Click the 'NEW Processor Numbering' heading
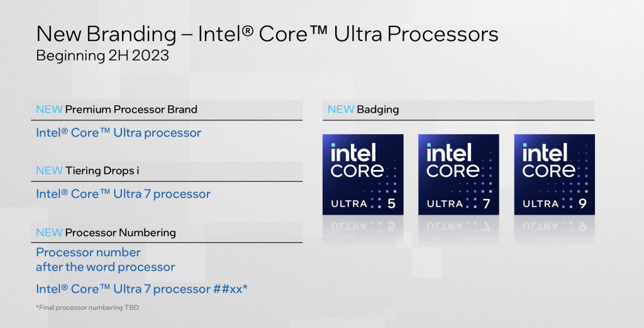644x328 pixels. point(106,232)
